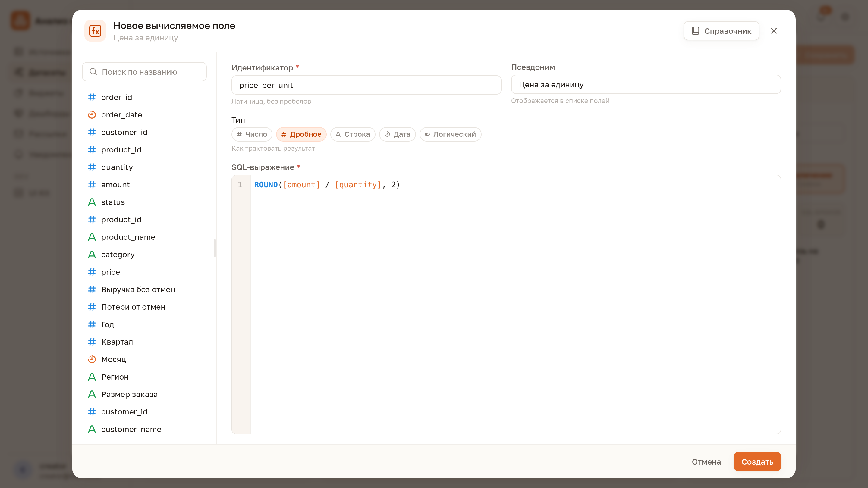The image size is (868, 488).
Task: Choose the Строка result type
Action: tap(352, 134)
